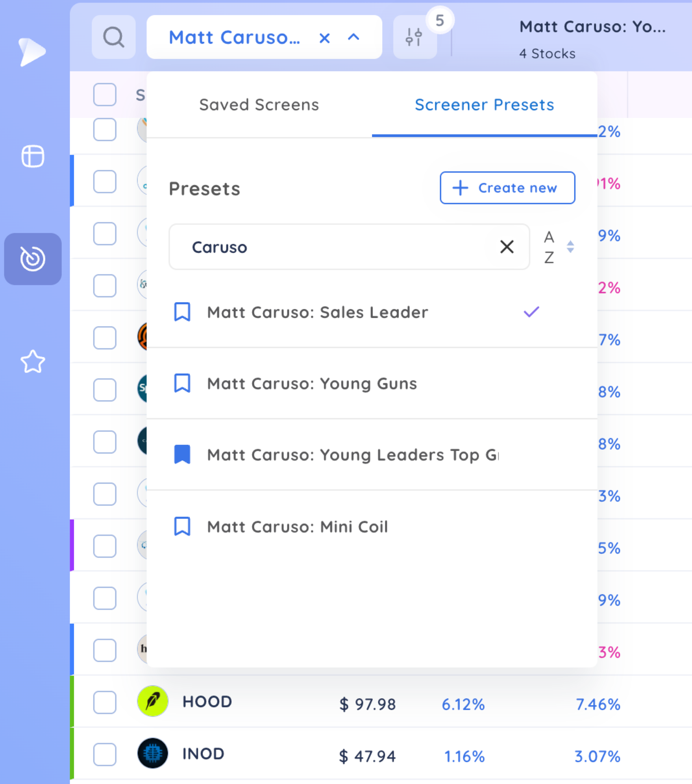Click the search magnifier icon
Screen dimensions: 692x784
coord(113,37)
